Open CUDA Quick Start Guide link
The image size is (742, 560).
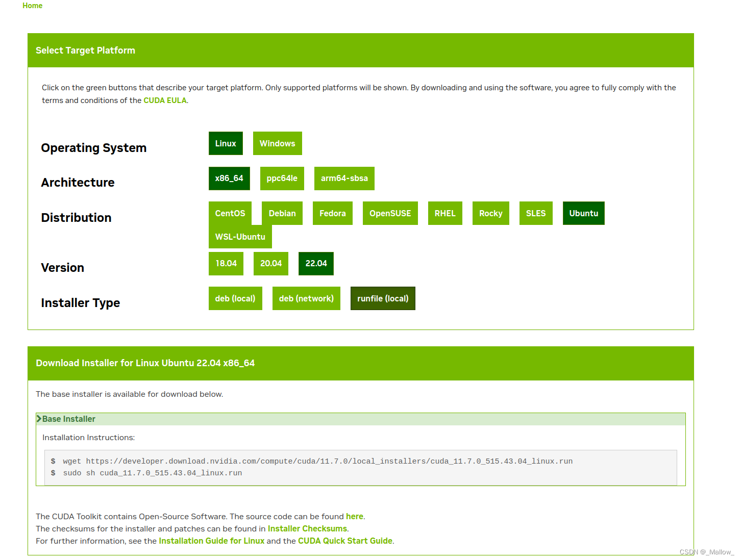click(x=345, y=541)
